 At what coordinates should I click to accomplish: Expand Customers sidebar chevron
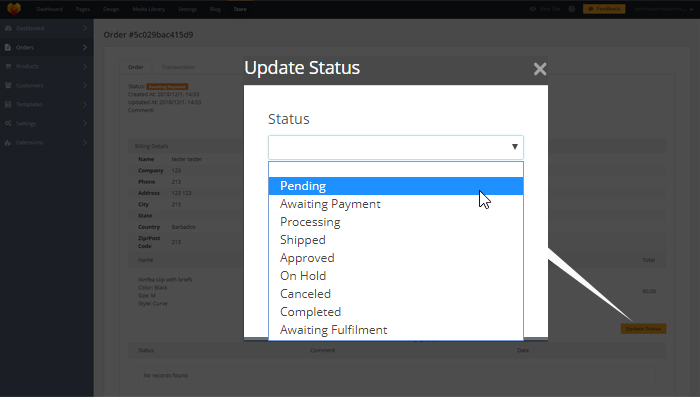pos(85,85)
